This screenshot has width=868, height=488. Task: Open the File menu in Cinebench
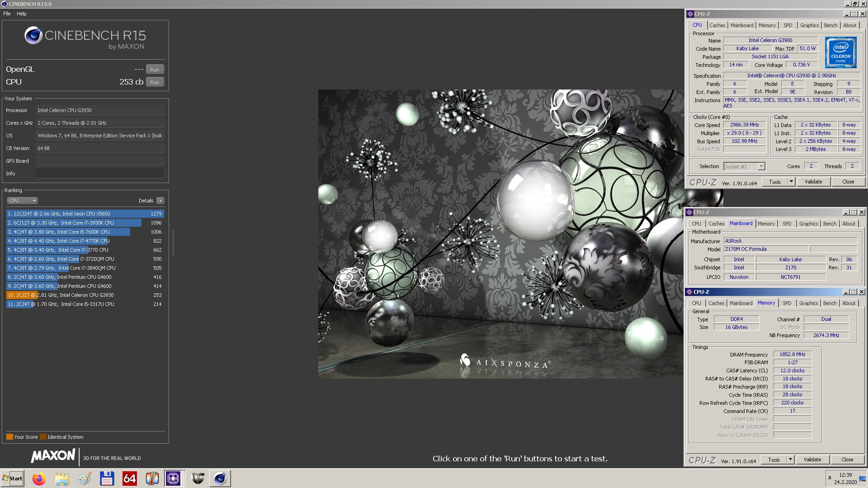pos(7,14)
